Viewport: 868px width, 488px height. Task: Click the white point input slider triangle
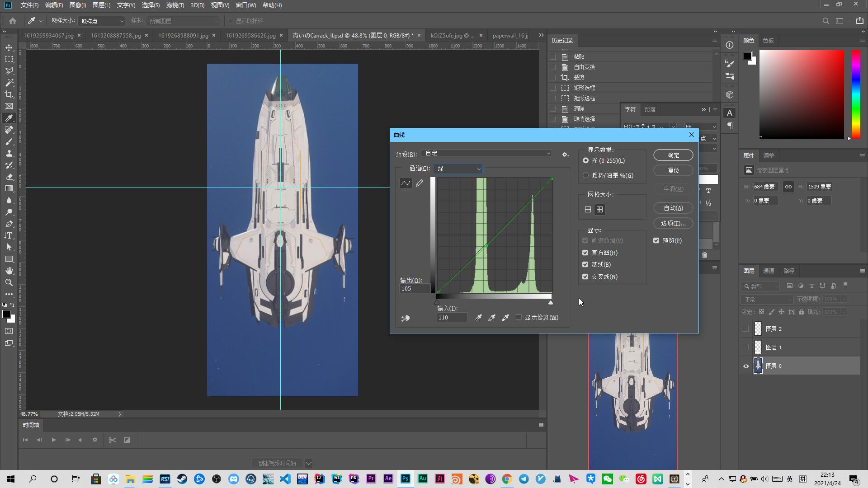(x=550, y=302)
